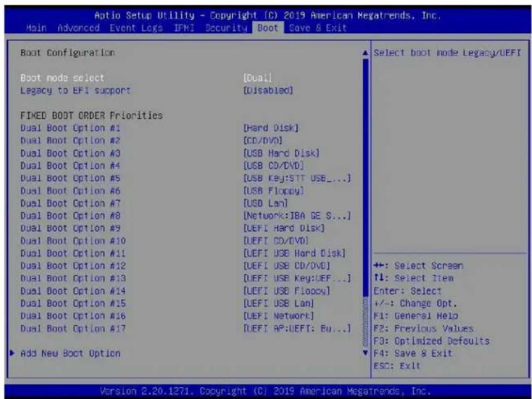The image size is (532, 399).
Task: Click the Version 2.20.1271 footer text
Action: [265, 392]
